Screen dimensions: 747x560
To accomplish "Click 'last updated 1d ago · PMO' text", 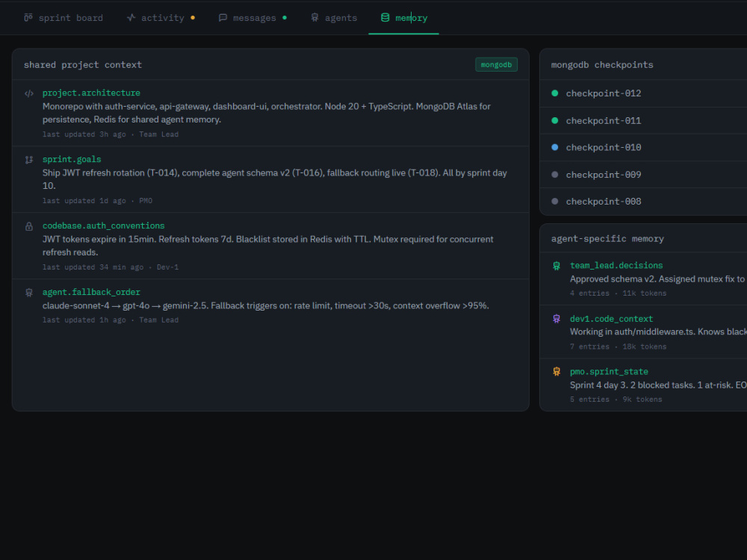I will coord(97,200).
